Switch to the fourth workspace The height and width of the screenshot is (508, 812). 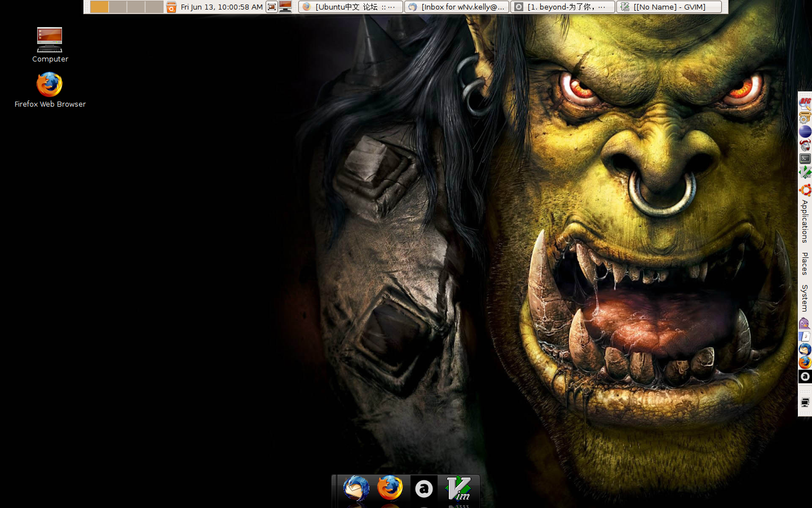click(154, 7)
